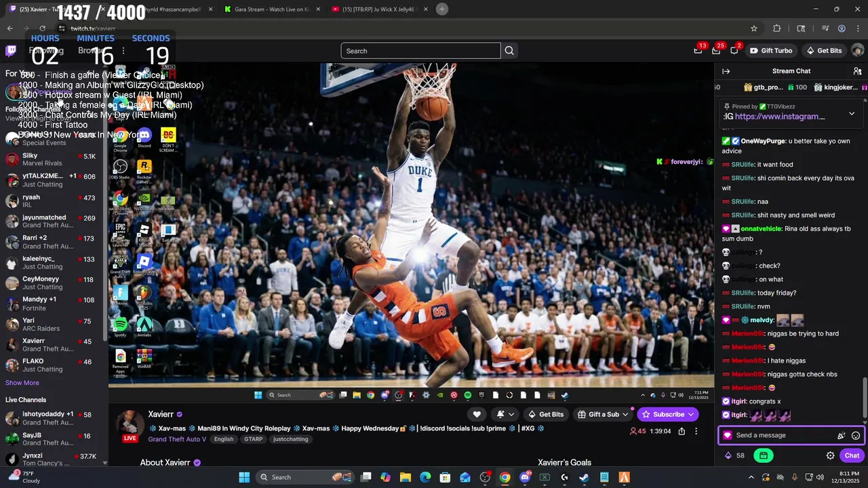Open the Gift a Sub dropdown
This screenshot has height=488, width=868.
[x=604, y=414]
